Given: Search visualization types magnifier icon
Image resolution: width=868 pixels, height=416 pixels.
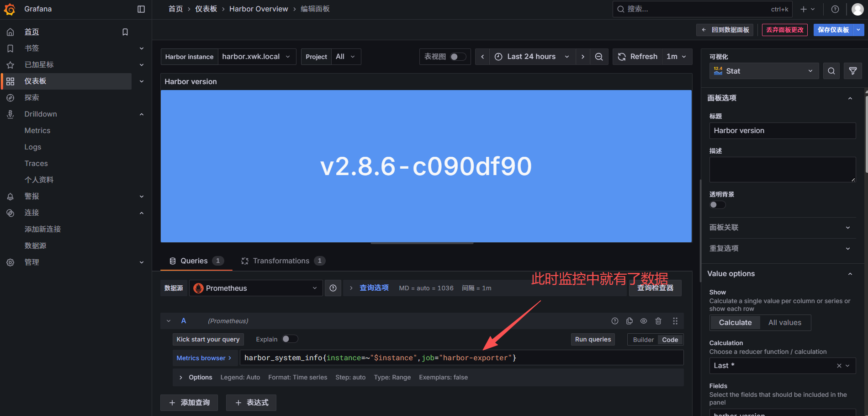Looking at the screenshot, I should pos(831,71).
